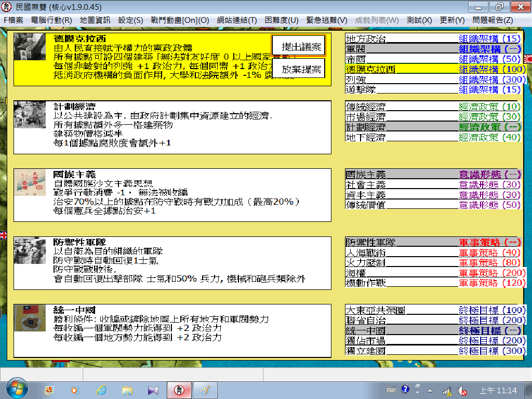This screenshot has width=532, height=399.
Task: Click the 統一中國 flag emblem icon
Action: (30, 318)
